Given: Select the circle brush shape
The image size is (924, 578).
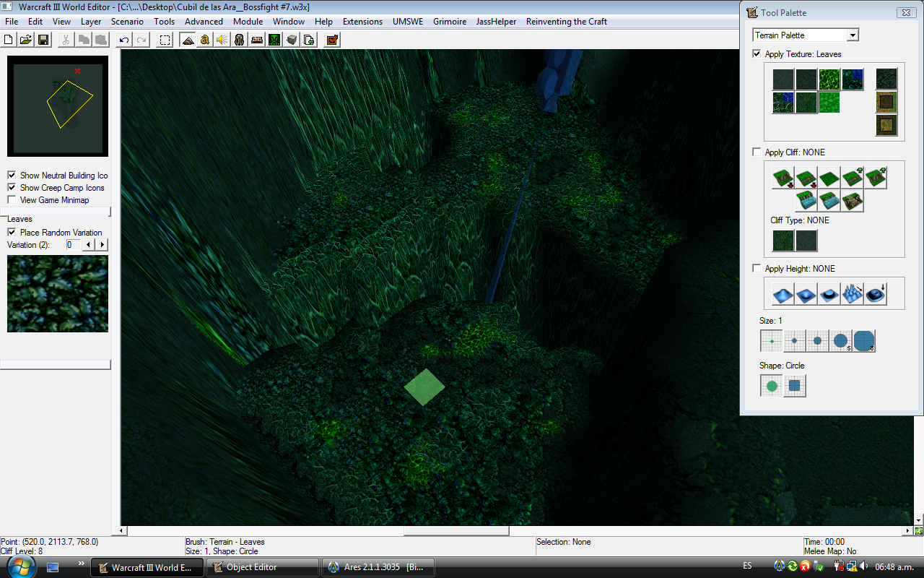Looking at the screenshot, I should [772, 386].
